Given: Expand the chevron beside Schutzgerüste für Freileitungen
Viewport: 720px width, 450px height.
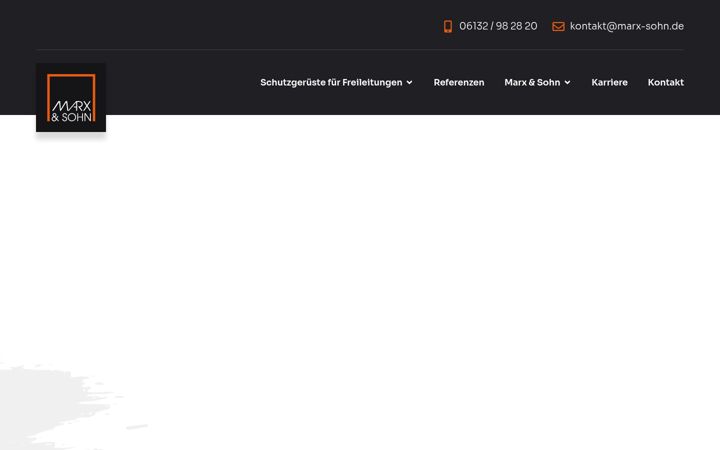Looking at the screenshot, I should click(409, 83).
